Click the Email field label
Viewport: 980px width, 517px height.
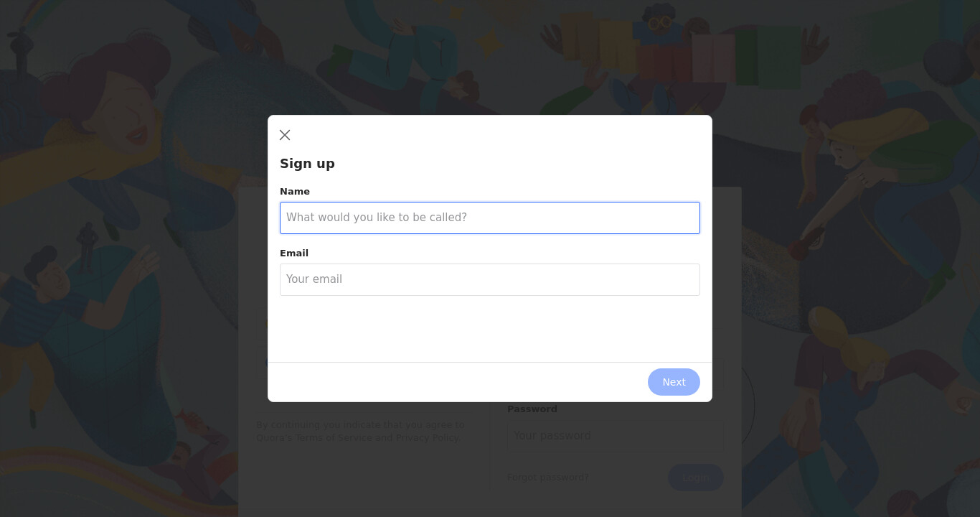[294, 253]
